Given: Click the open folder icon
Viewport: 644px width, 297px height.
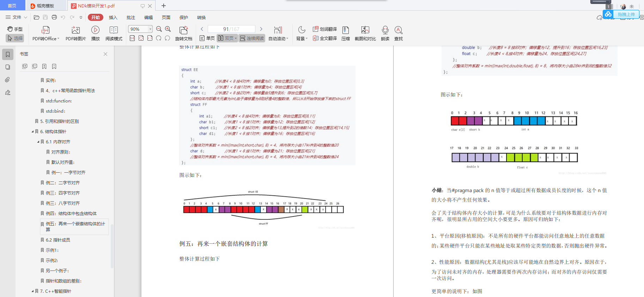Looking at the screenshot, I should (x=36, y=17).
